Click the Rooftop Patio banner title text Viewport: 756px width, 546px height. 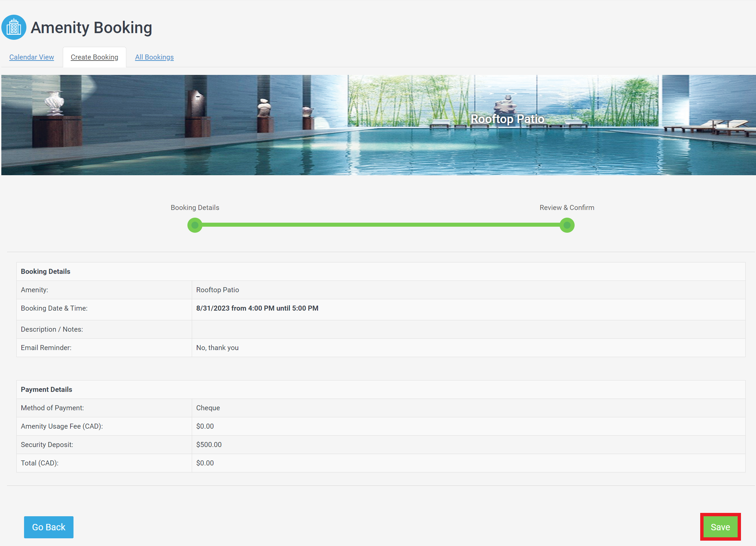click(507, 119)
